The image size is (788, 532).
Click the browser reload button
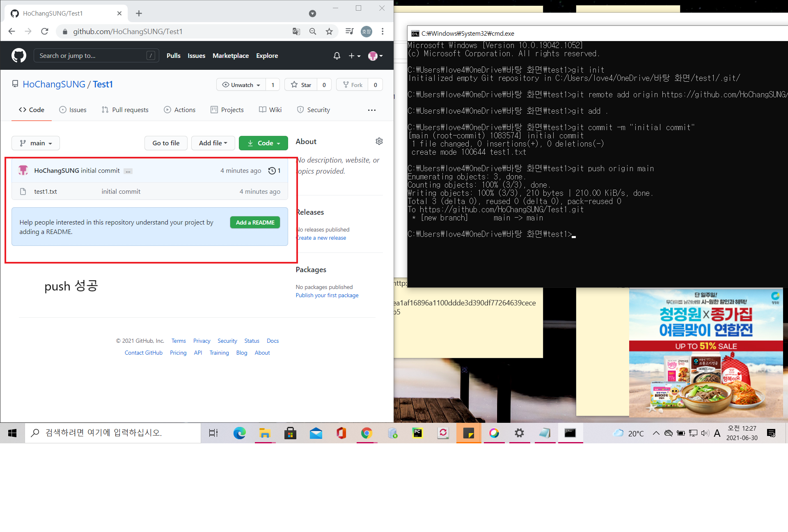(x=45, y=32)
